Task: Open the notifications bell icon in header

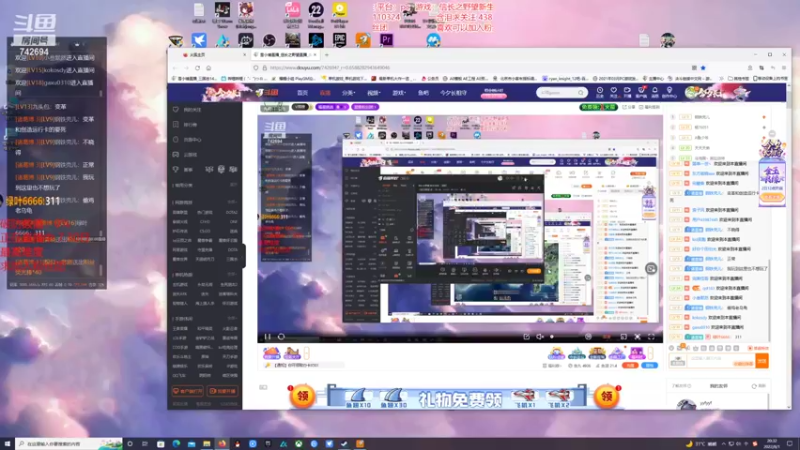Action: click(655, 92)
